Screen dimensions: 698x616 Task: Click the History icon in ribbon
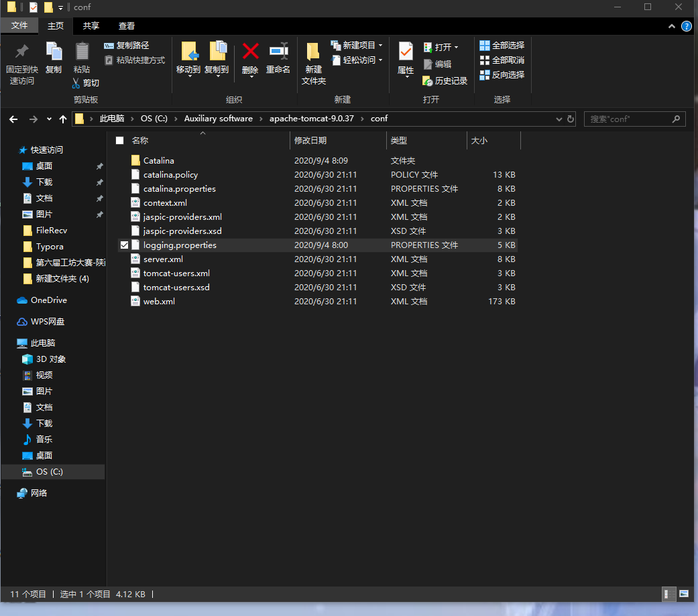428,81
